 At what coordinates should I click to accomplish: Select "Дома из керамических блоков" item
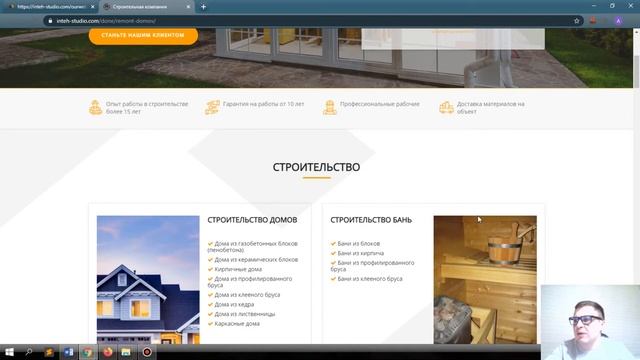point(253,260)
